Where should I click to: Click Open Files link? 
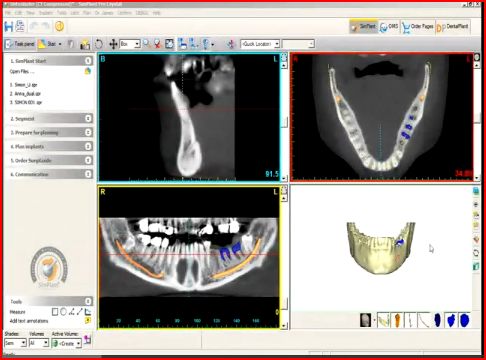(22, 71)
